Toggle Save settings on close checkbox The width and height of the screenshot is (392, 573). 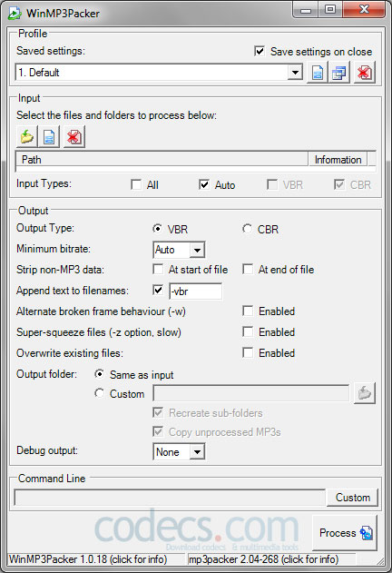(260, 51)
